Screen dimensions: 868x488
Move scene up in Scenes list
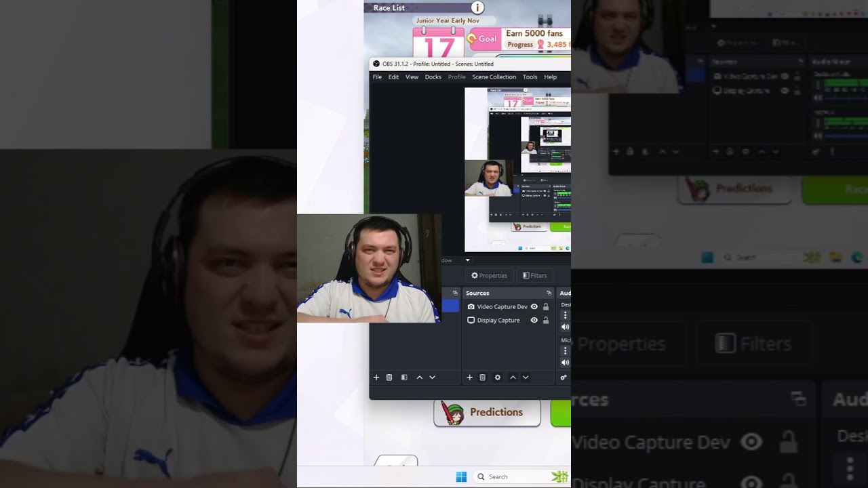(x=419, y=377)
